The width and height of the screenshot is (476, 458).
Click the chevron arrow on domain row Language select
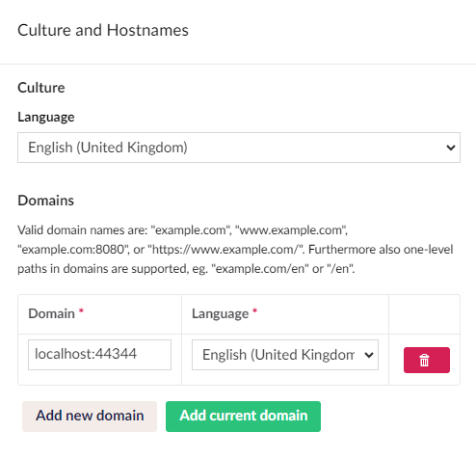click(x=369, y=355)
